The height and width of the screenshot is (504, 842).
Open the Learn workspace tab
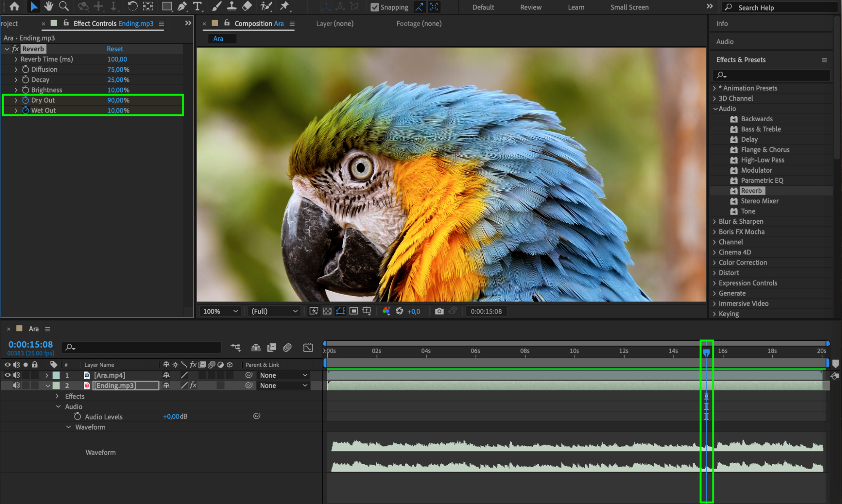[x=575, y=7]
